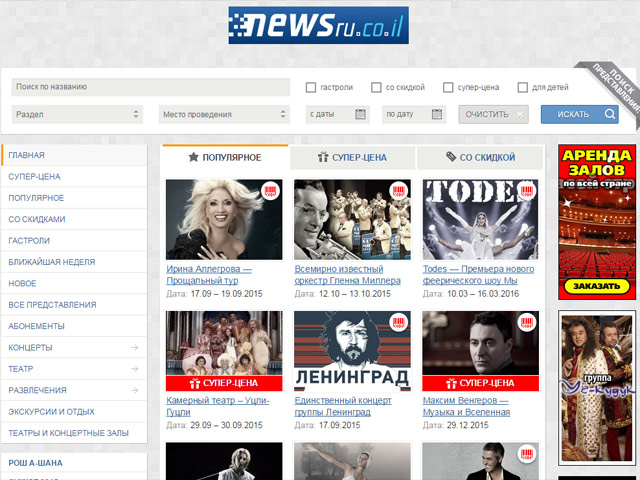Viewport: 640px width, 480px height.
Task: Open ВСЕ ПРЕДСТАВЛЕНИЯ in the sidebar
Action: point(74,304)
